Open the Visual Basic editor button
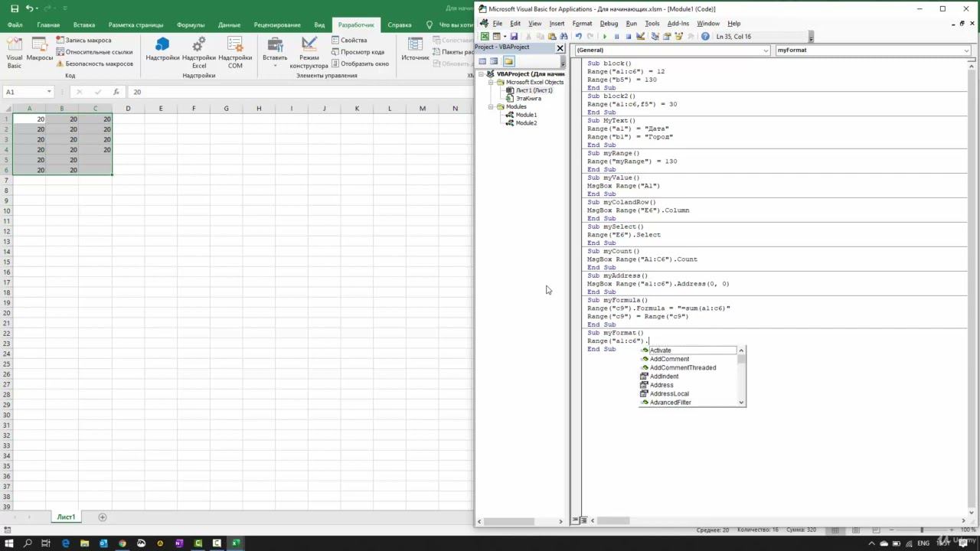The image size is (980, 551). click(x=15, y=52)
